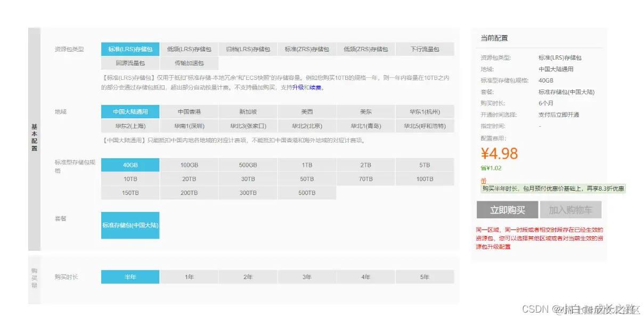The width and height of the screenshot is (644, 319).
Task: Select the 500TB storage size
Action: pos(307,193)
